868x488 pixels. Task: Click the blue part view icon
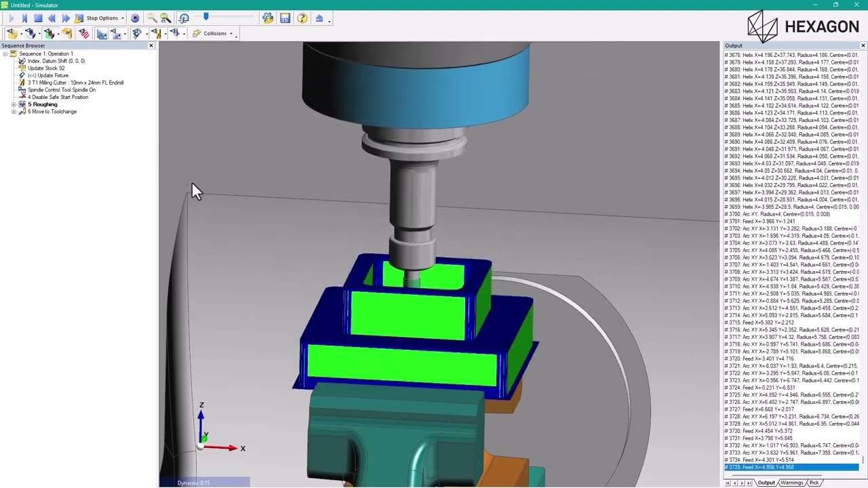(30, 33)
